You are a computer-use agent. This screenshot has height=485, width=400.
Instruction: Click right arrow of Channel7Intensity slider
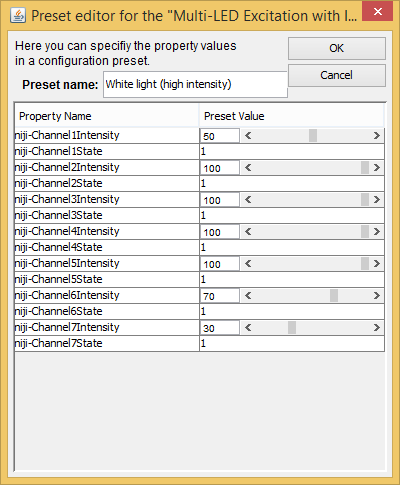(377, 328)
